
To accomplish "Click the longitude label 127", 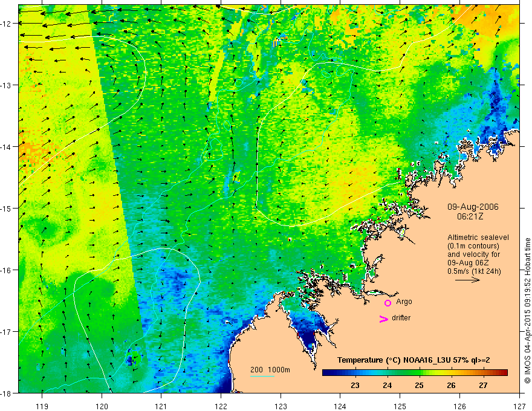I will click(x=519, y=407).
